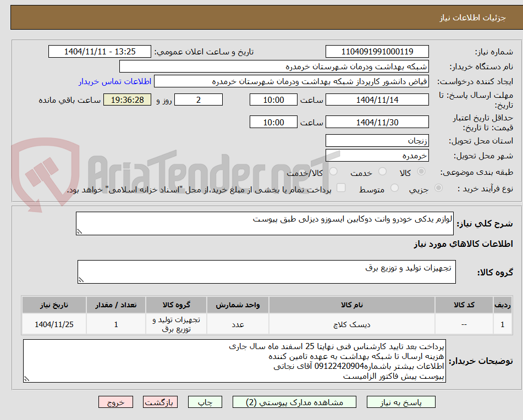Click the requester field فیاض دانشور
The height and width of the screenshot is (420, 523).
pyautogui.click(x=291, y=81)
